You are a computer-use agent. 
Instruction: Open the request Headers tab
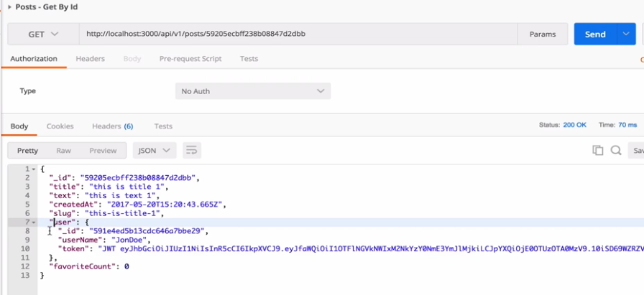(x=90, y=59)
